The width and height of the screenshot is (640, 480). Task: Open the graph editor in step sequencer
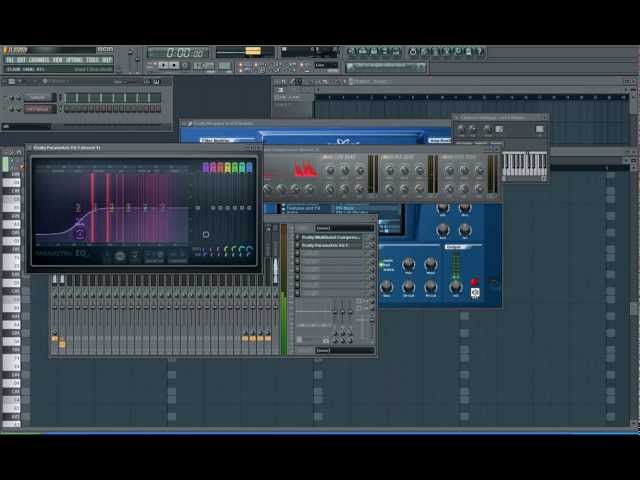coord(148,82)
